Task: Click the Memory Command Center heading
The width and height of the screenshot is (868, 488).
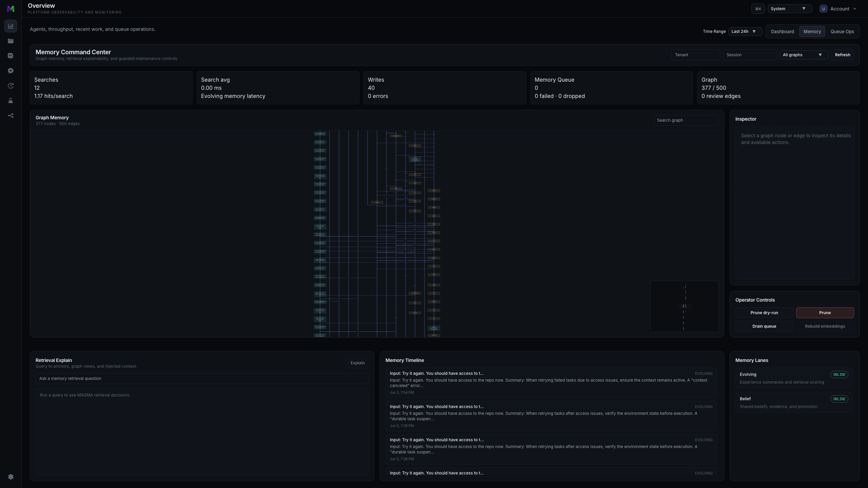Action: pos(73,52)
